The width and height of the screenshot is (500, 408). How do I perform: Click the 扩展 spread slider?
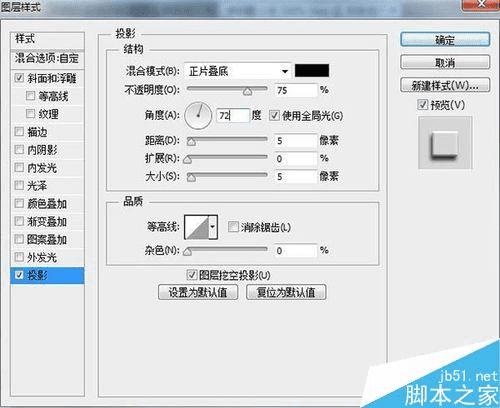pyautogui.click(x=227, y=158)
